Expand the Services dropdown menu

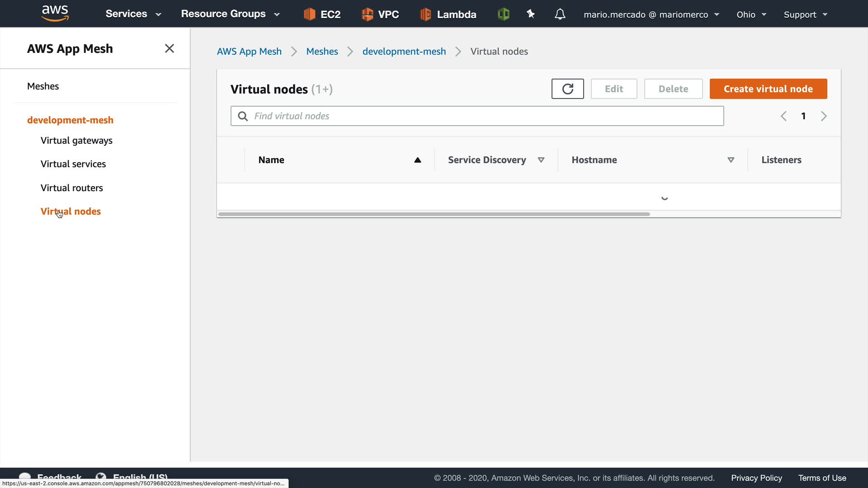pos(133,14)
